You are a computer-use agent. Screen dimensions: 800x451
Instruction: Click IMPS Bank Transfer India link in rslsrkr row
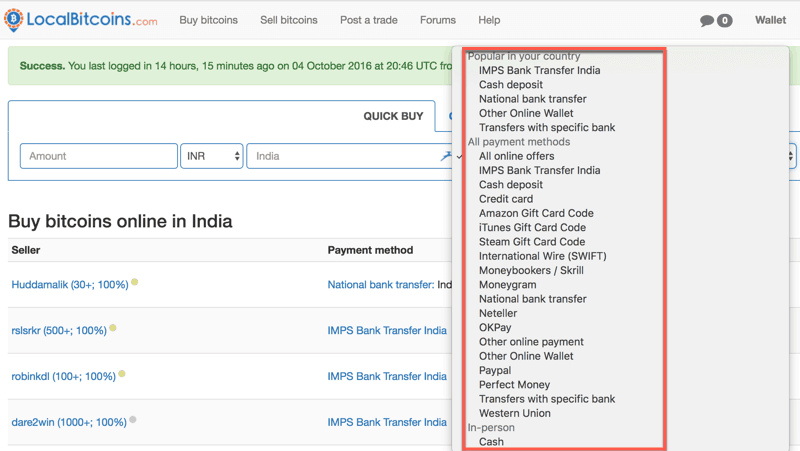coord(387,331)
